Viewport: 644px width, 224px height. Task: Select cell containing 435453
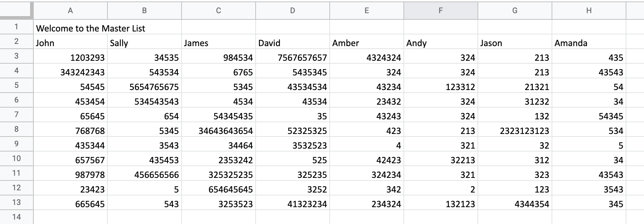pos(144,159)
